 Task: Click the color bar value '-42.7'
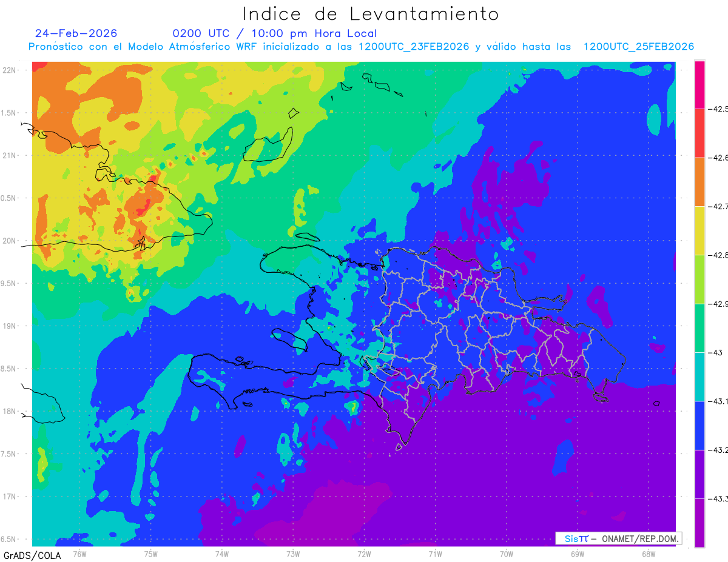click(x=718, y=207)
